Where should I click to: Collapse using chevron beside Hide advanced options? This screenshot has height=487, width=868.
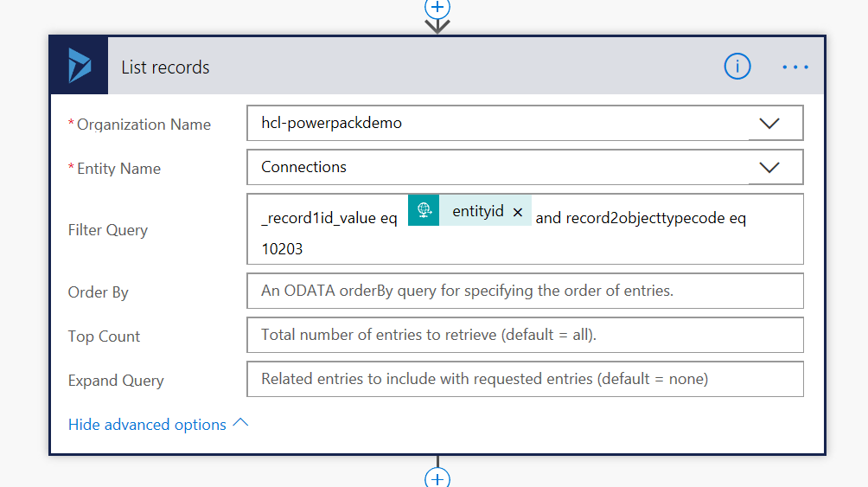pyautogui.click(x=241, y=423)
